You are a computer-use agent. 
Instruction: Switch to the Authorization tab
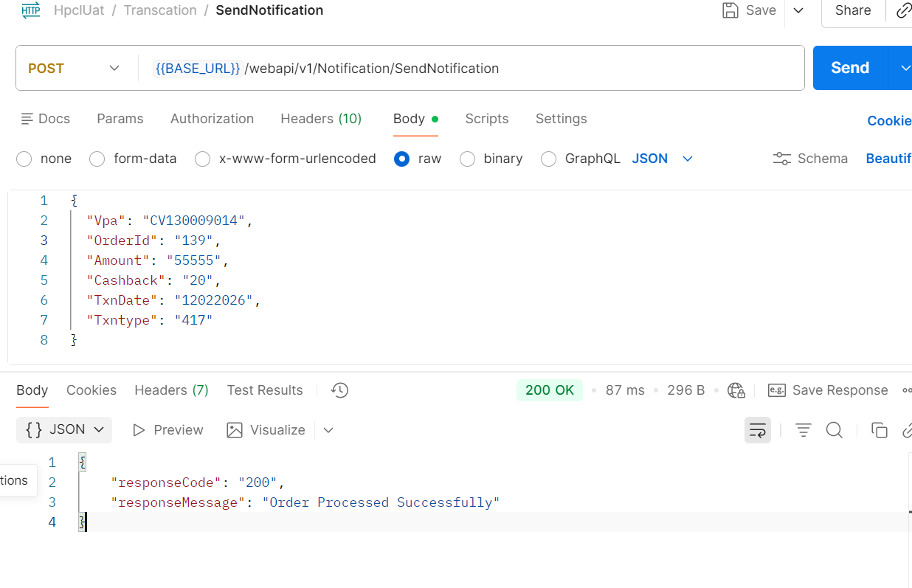click(x=212, y=119)
